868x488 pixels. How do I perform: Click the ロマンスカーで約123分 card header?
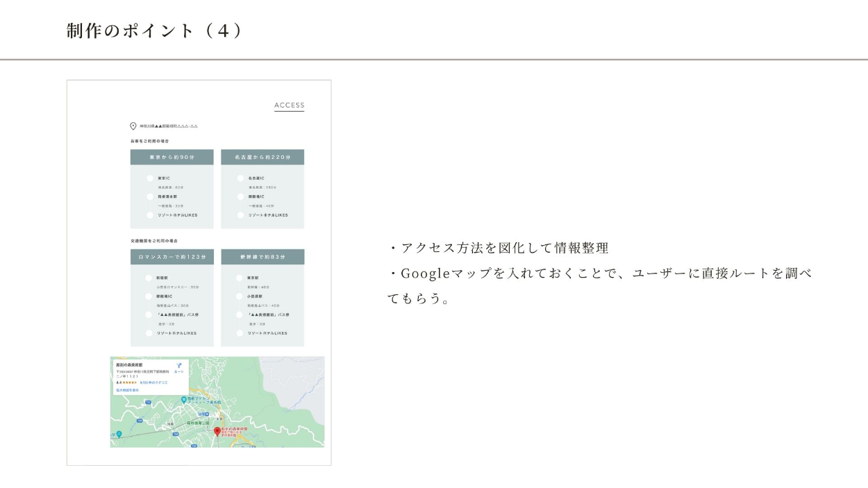(x=172, y=257)
